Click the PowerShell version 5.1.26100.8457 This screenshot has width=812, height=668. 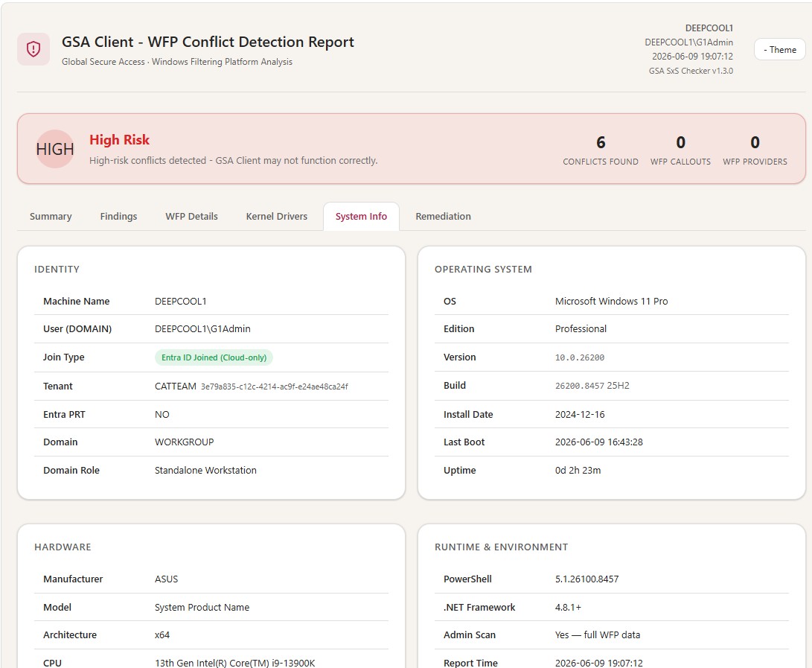pos(586,579)
